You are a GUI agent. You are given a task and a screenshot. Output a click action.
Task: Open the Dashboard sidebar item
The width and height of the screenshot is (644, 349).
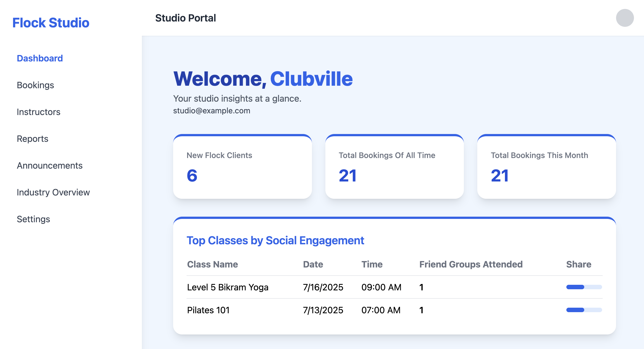point(40,58)
